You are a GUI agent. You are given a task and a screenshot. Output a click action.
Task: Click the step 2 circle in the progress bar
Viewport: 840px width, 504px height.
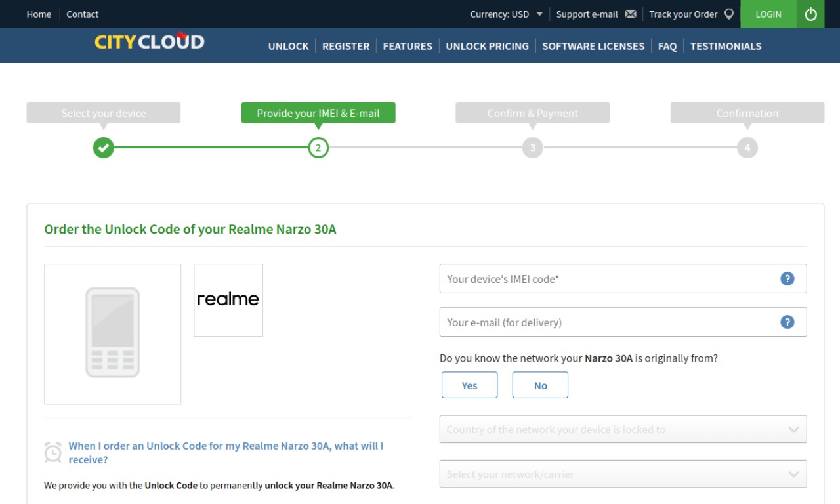coord(318,148)
